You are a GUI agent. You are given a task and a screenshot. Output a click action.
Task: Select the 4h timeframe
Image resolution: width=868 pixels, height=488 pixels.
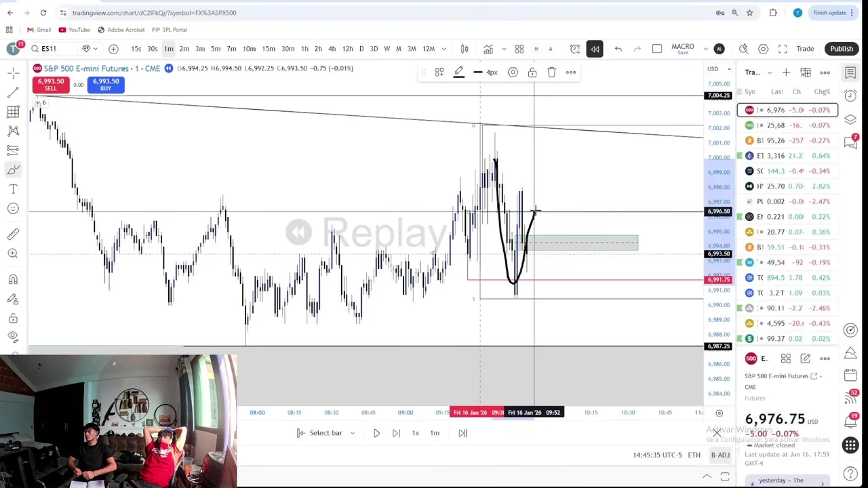click(332, 49)
